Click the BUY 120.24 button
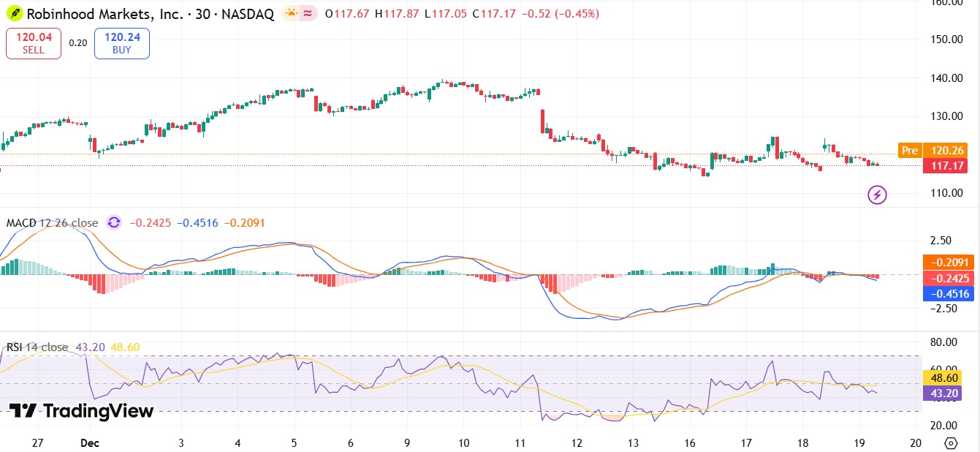This screenshot has height=452, width=980. click(x=121, y=42)
